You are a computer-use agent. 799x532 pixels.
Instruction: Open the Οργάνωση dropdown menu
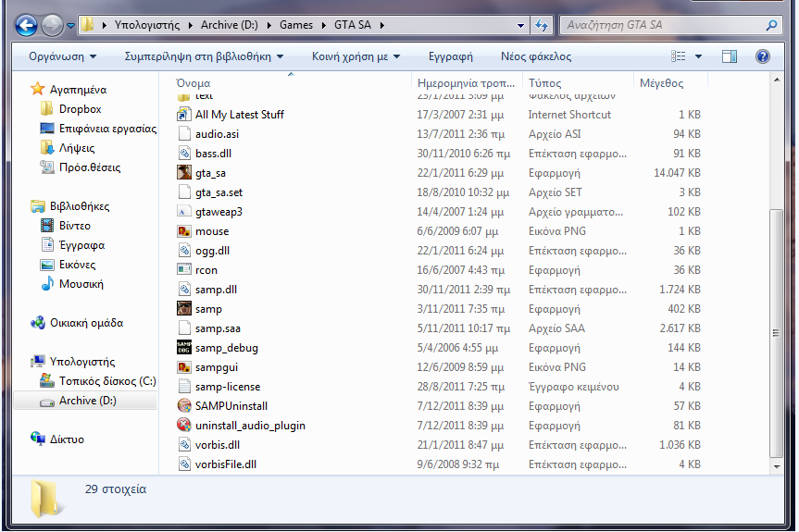point(62,56)
